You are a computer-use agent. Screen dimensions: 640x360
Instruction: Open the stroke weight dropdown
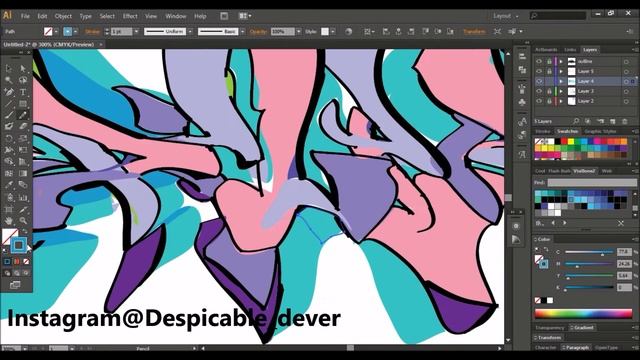click(x=136, y=31)
